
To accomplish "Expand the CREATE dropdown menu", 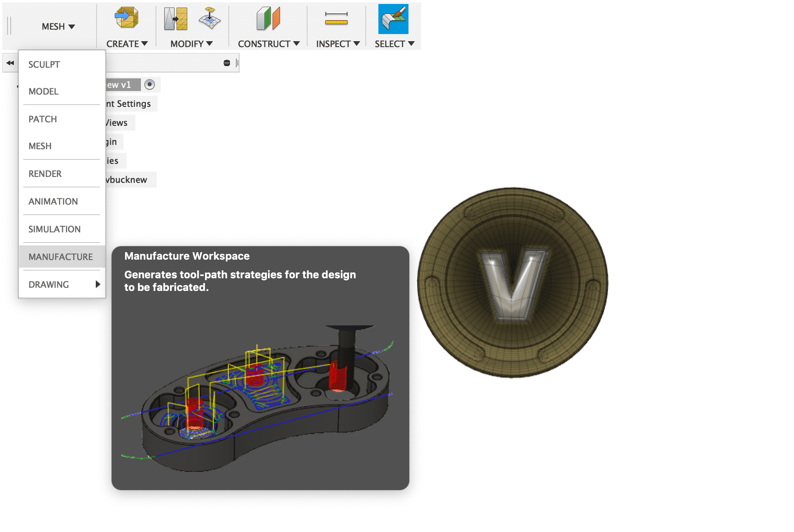I will coord(127,44).
